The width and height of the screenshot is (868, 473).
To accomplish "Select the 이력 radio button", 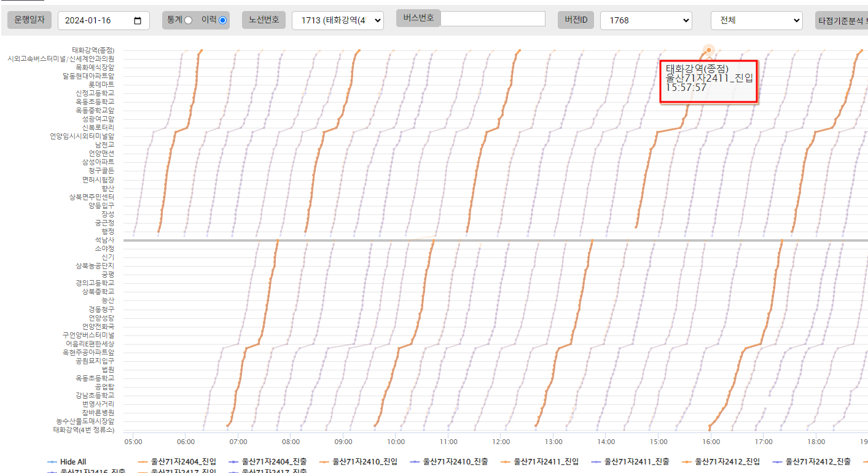I will (222, 20).
